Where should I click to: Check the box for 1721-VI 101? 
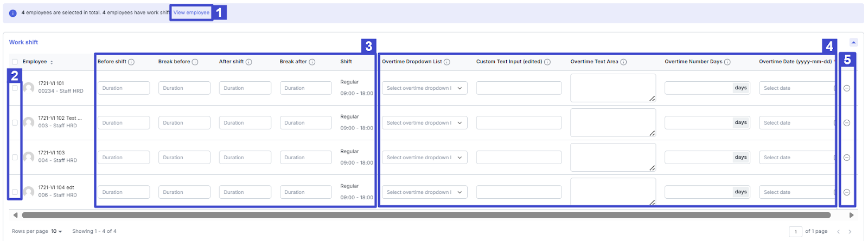point(15,88)
